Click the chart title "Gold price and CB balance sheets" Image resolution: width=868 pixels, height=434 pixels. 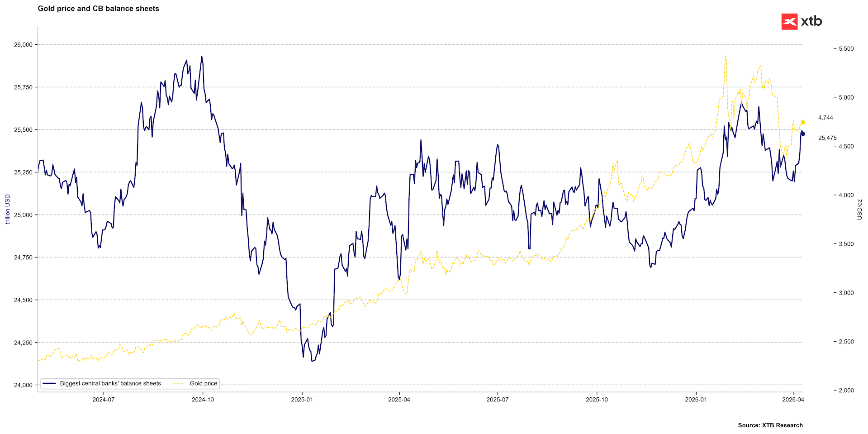tap(99, 9)
